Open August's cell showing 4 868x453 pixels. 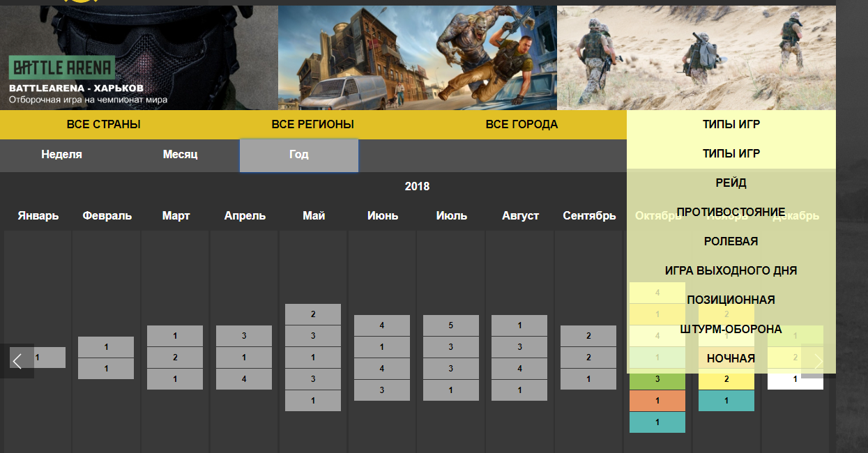pyautogui.click(x=519, y=369)
